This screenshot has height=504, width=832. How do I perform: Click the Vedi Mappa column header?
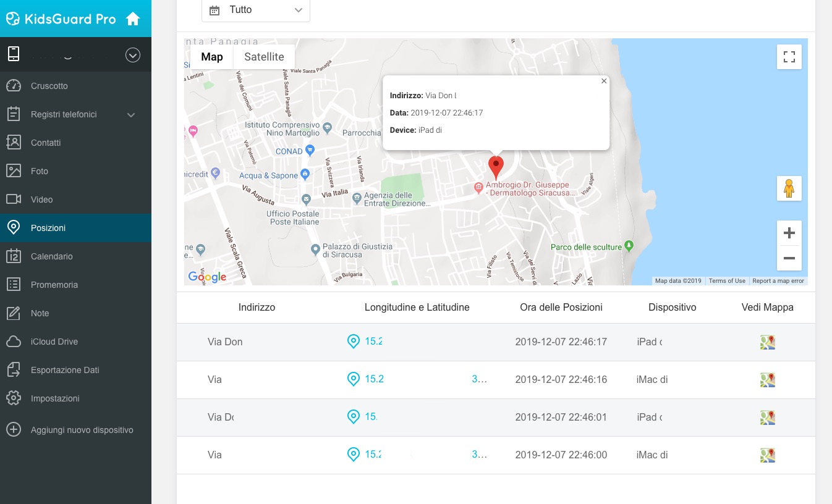(x=768, y=307)
